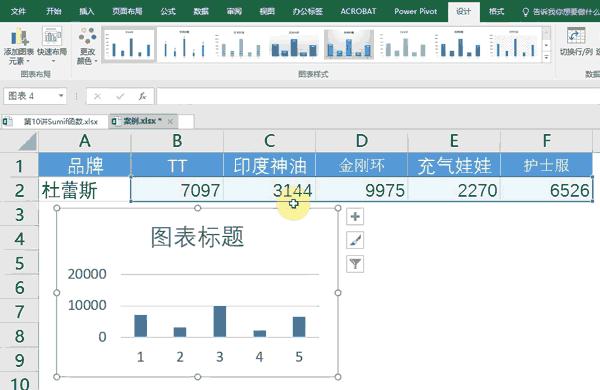This screenshot has height=390, width=600.
Task: Select column C header
Action: tap(269, 141)
